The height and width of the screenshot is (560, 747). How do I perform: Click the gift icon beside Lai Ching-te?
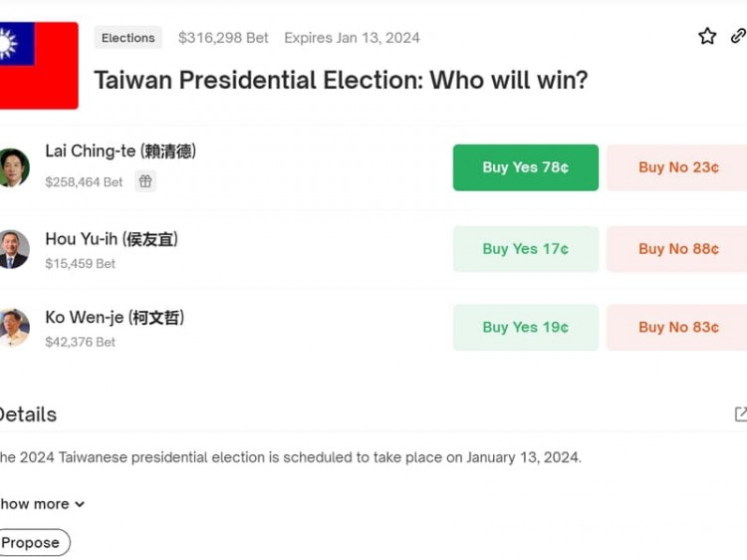pos(145,181)
